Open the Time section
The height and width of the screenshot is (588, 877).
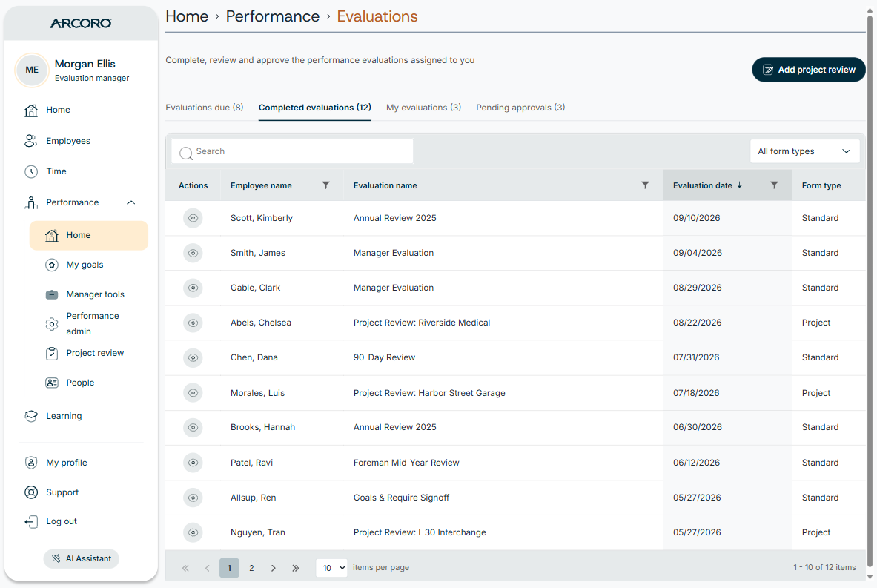pyautogui.click(x=45, y=171)
